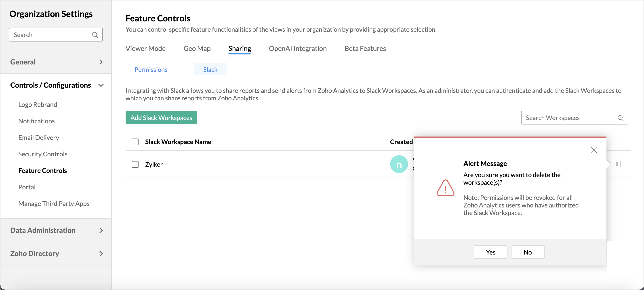
Task: Collapse Controls / Configurations section
Action: coord(101,85)
